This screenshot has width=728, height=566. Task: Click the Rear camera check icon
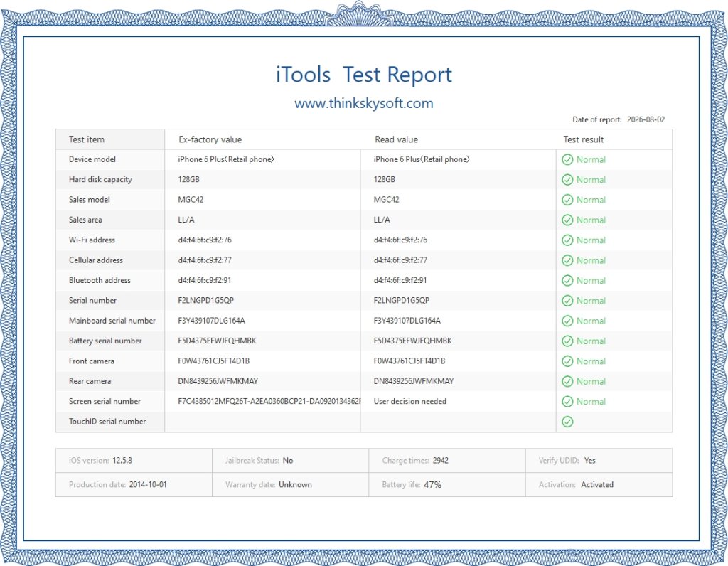pyautogui.click(x=567, y=381)
